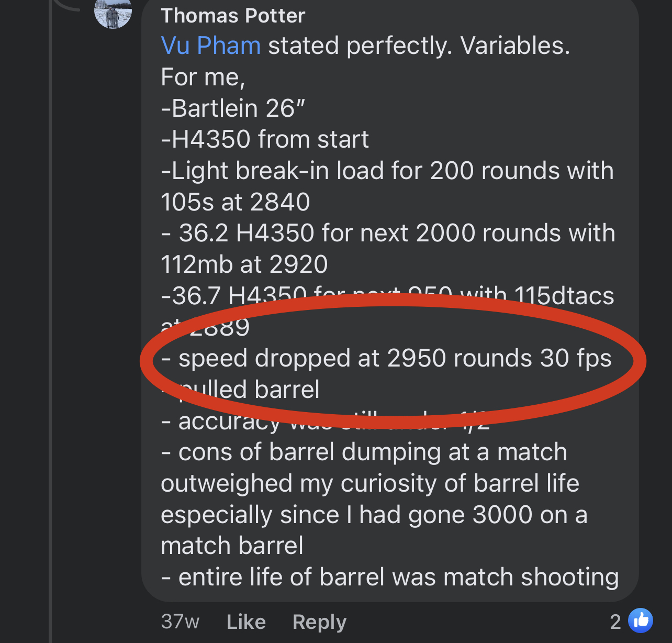Reply to Thomas Potter's comment

[x=319, y=622]
